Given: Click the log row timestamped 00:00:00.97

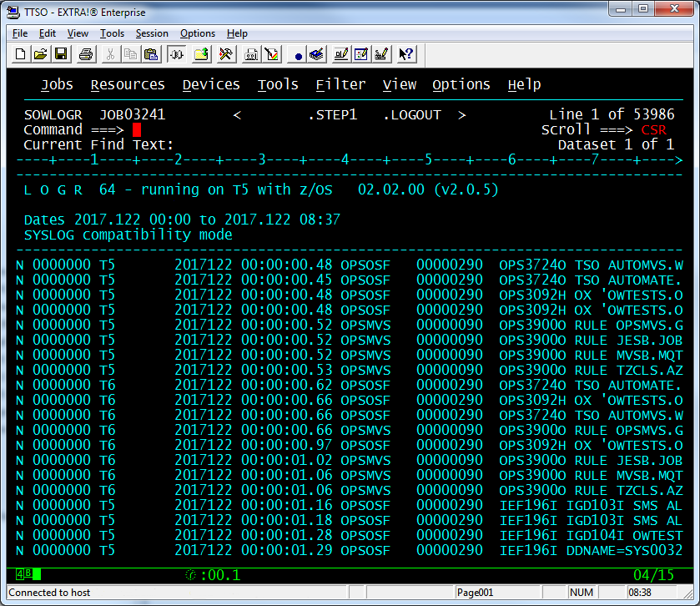Looking at the screenshot, I should point(350,445).
